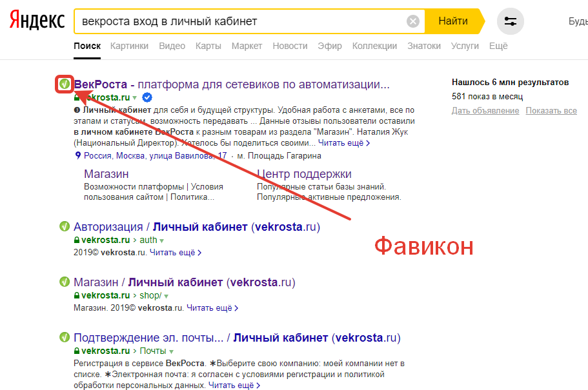Click the auth breadcrumb link
The width and height of the screenshot is (588, 390).
[148, 240]
